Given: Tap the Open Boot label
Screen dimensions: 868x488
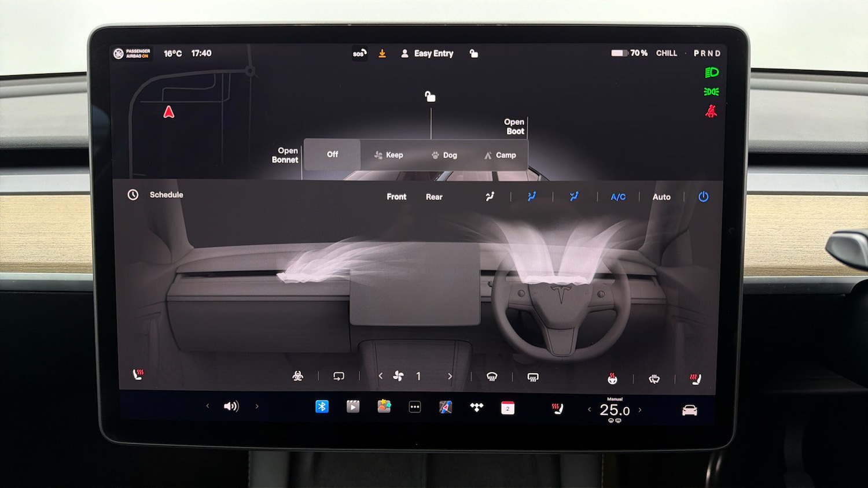Looking at the screenshot, I should tap(514, 127).
